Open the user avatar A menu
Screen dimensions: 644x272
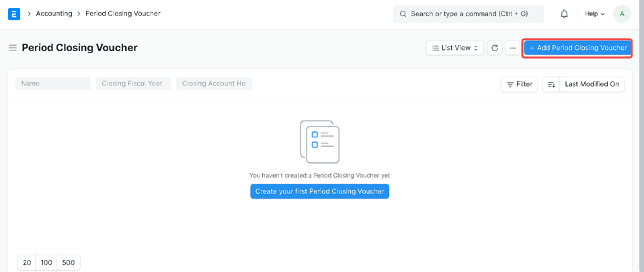622,13
